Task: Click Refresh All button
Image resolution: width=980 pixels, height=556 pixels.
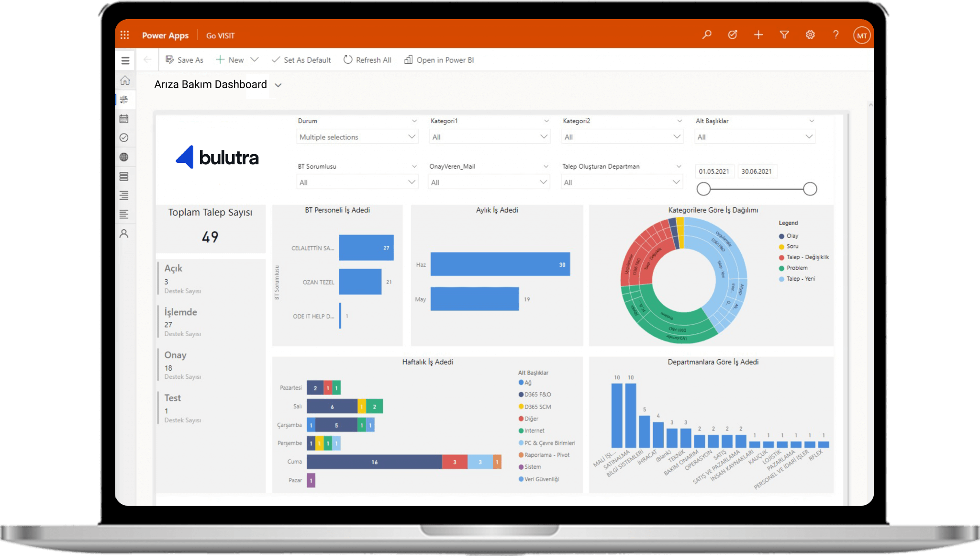Action: 367,60
